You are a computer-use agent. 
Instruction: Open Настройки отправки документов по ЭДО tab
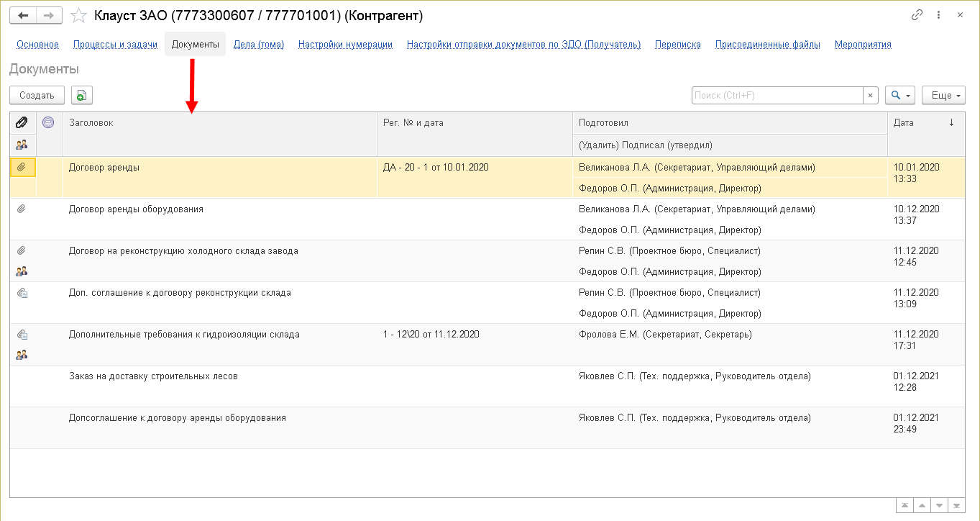click(523, 44)
